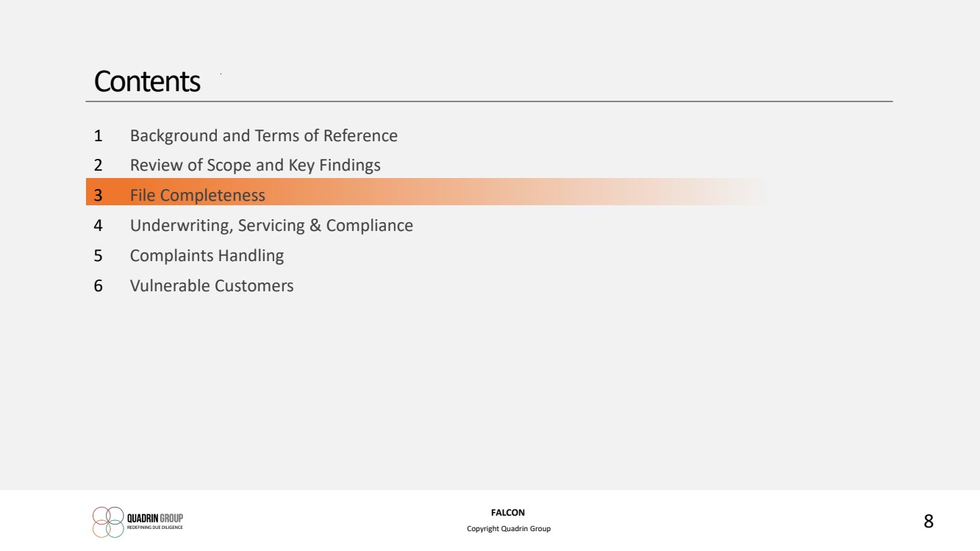
Task: Click the faded end of orange highlight bar
Action: (x=735, y=191)
